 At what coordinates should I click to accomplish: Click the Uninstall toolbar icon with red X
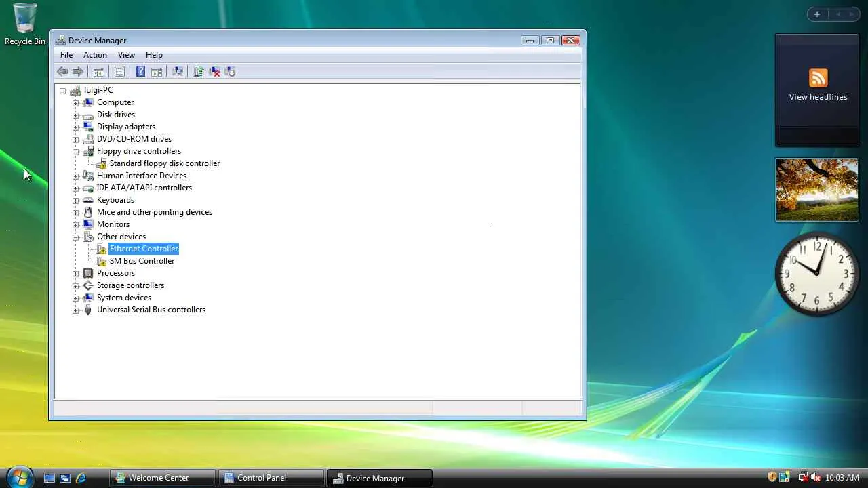click(x=214, y=72)
